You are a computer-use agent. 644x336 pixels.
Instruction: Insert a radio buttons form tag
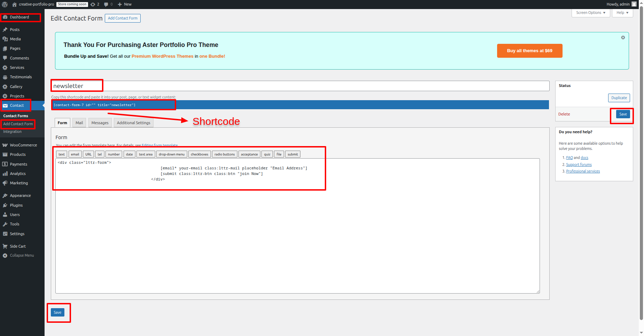pos(224,154)
